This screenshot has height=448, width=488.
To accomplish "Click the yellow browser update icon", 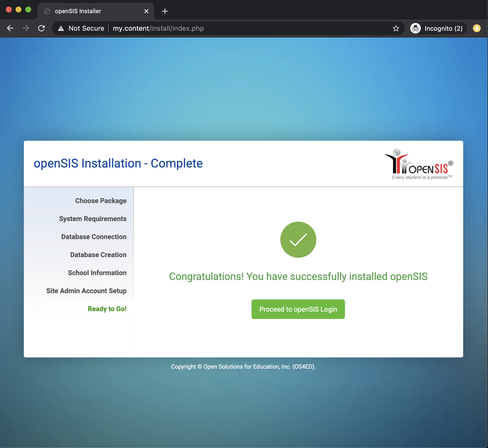I will coord(477,28).
